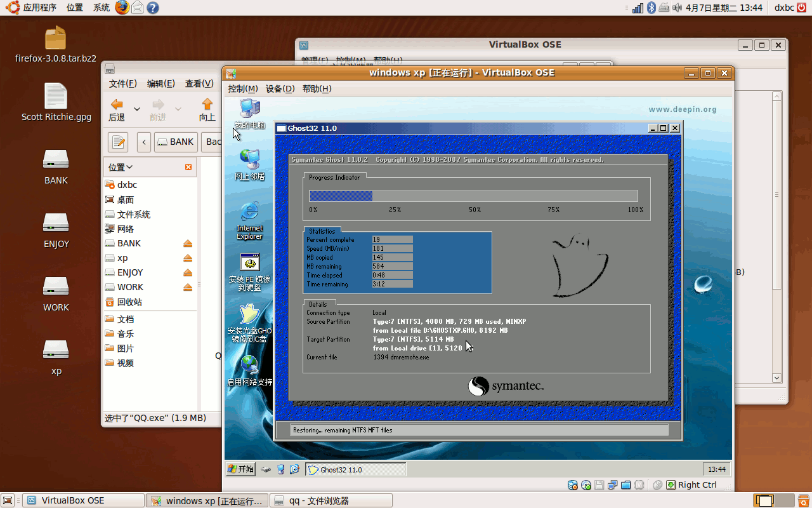The width and height of the screenshot is (812, 508).
Task: Open the 位置 menu in top panel
Action: (x=75, y=8)
